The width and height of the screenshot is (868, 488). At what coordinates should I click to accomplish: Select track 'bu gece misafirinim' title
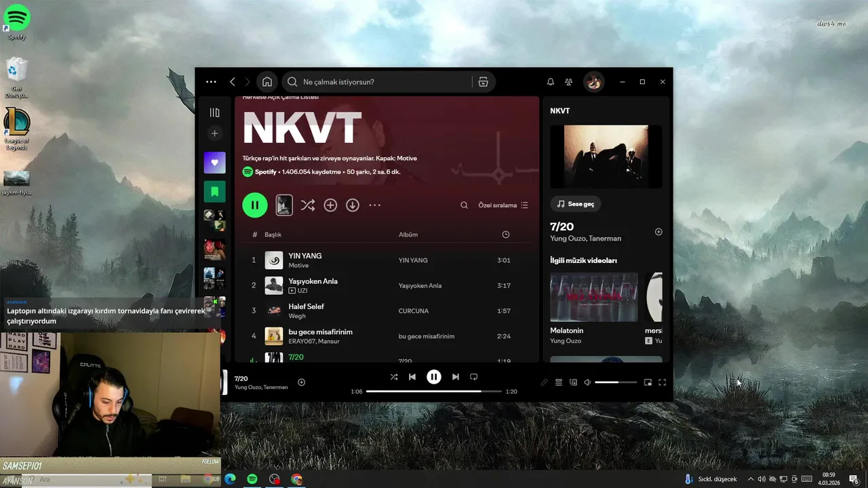click(x=321, y=332)
